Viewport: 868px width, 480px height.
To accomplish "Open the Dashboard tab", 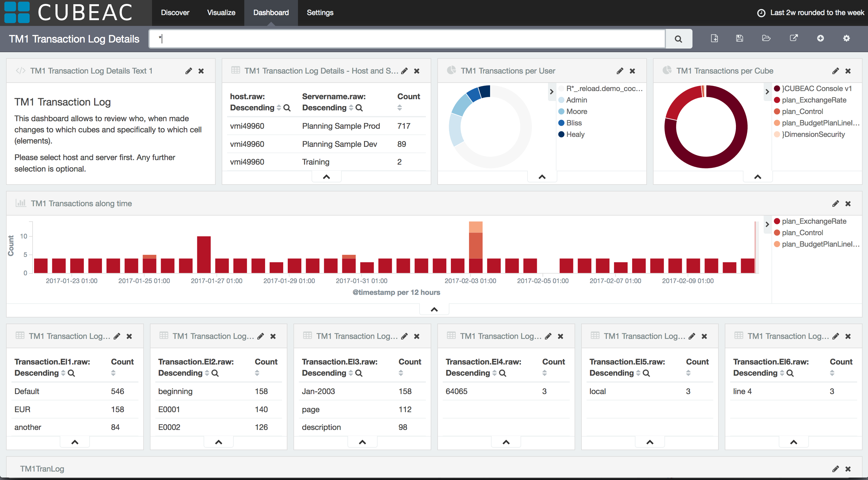I will (271, 13).
